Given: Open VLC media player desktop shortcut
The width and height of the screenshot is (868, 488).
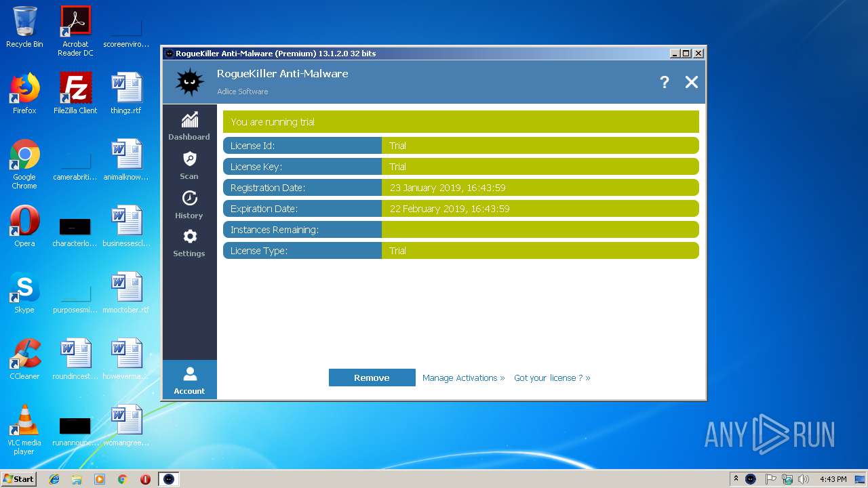Looking at the screenshot, I should tap(24, 430).
